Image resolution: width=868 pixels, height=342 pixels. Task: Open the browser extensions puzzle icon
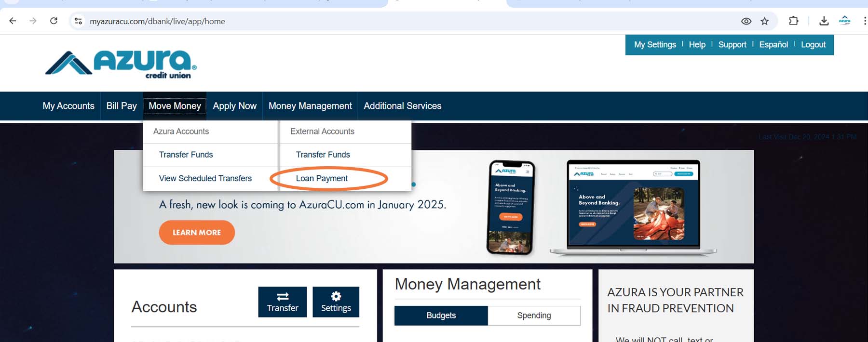tap(793, 21)
